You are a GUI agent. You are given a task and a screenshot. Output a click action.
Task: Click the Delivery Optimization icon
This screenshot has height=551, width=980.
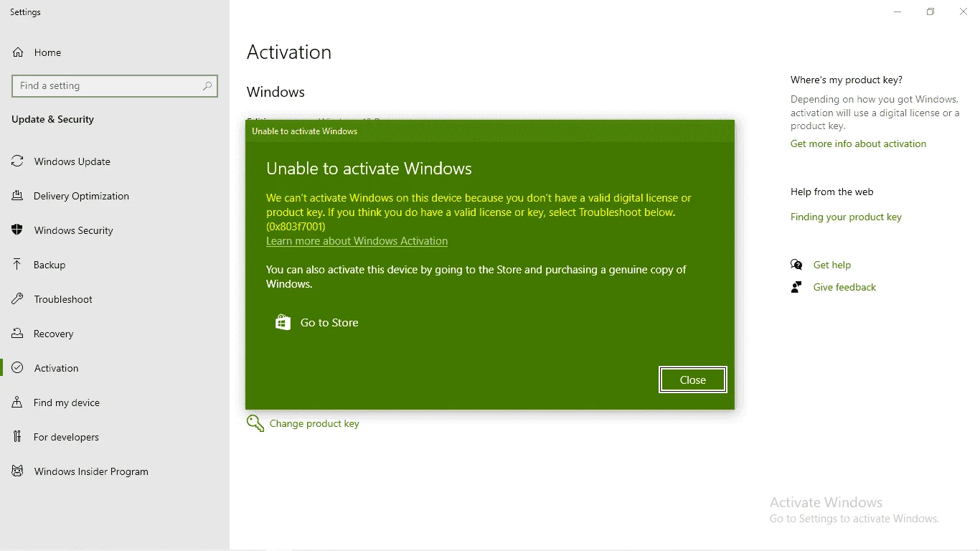point(17,196)
